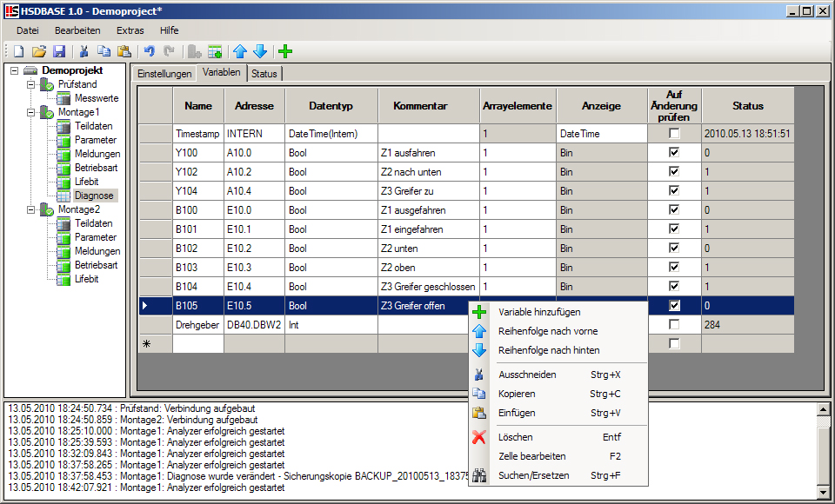Save the project with the floppy disk icon
Viewport: 835px width, 504px height.
(59, 52)
